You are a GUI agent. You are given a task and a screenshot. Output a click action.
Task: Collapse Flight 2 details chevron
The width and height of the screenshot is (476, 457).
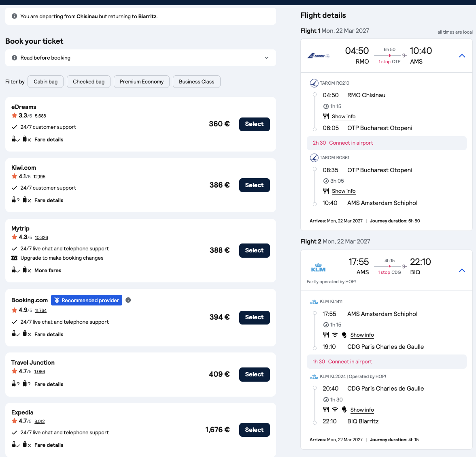tap(462, 271)
